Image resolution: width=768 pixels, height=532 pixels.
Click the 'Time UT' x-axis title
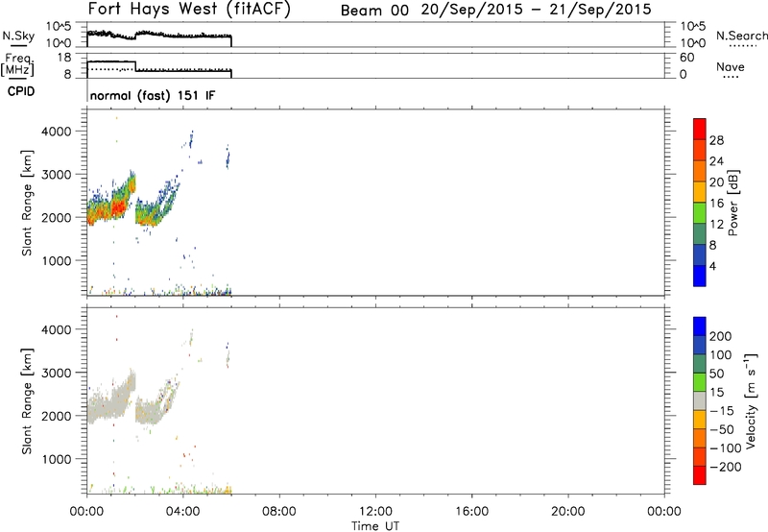coord(375,525)
